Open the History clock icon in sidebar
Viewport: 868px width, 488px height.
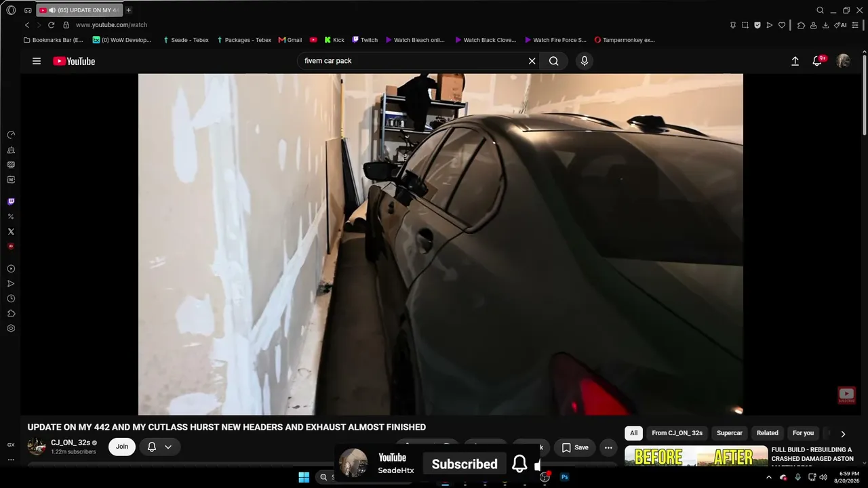point(11,298)
